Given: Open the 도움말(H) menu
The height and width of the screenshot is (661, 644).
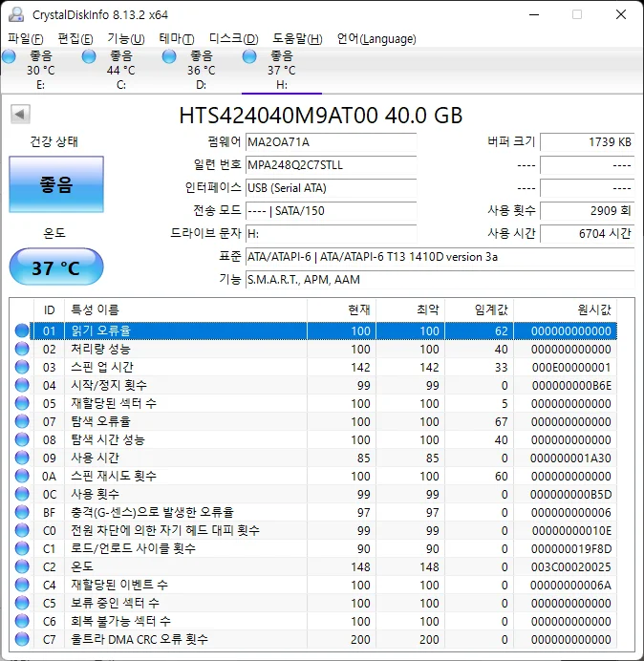Looking at the screenshot, I should pyautogui.click(x=297, y=39).
